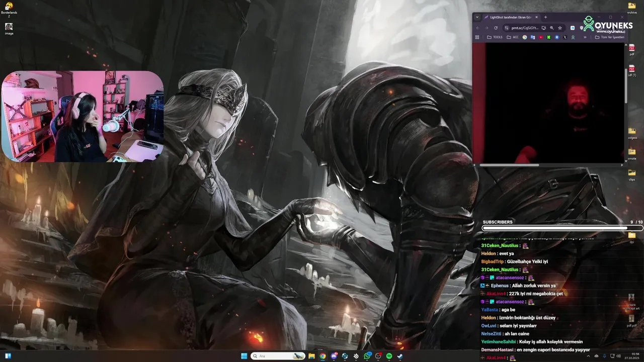Click the streamer webcam overlay
Screen dimensions: 644x362
coord(83,117)
